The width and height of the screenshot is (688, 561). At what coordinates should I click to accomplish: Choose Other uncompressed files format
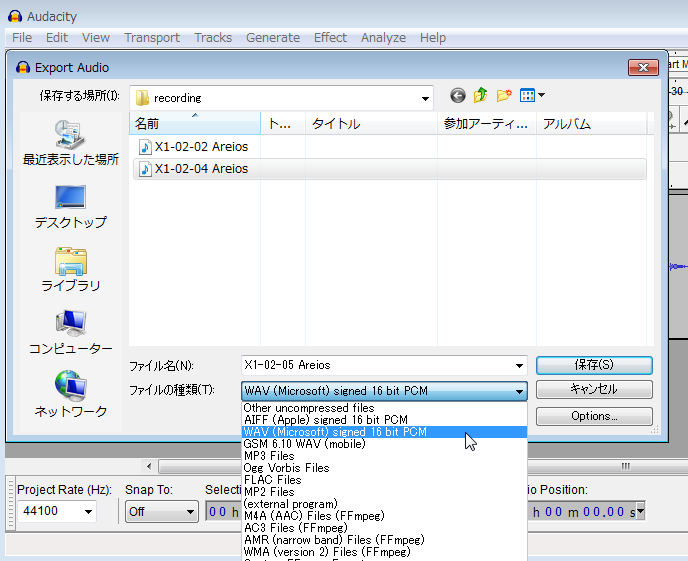(x=384, y=408)
